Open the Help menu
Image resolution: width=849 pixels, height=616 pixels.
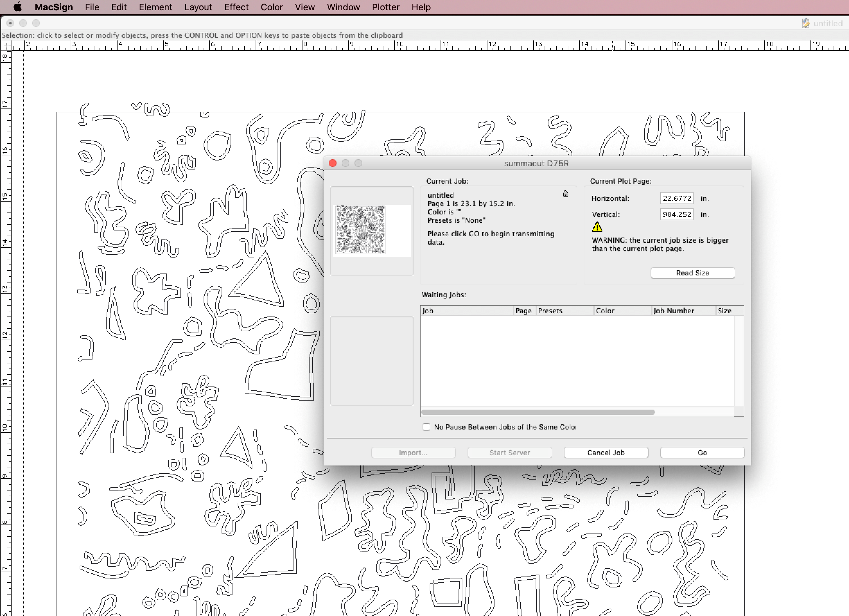coord(421,7)
